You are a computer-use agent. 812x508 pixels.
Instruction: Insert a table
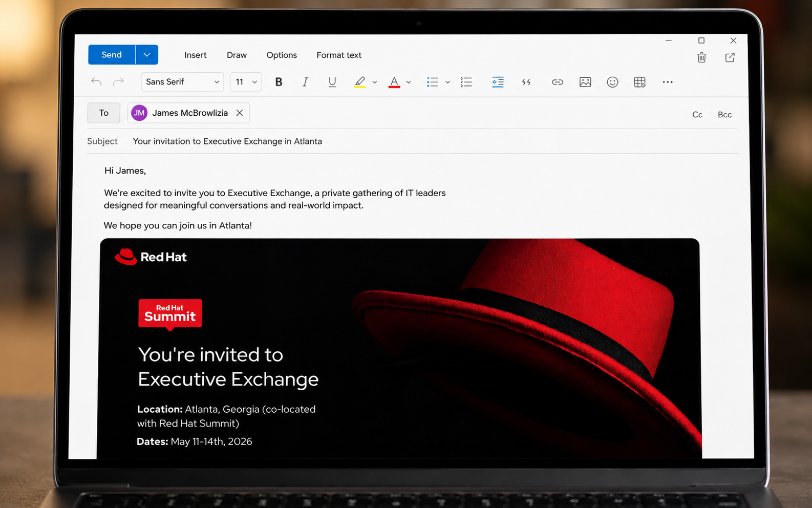pos(639,82)
